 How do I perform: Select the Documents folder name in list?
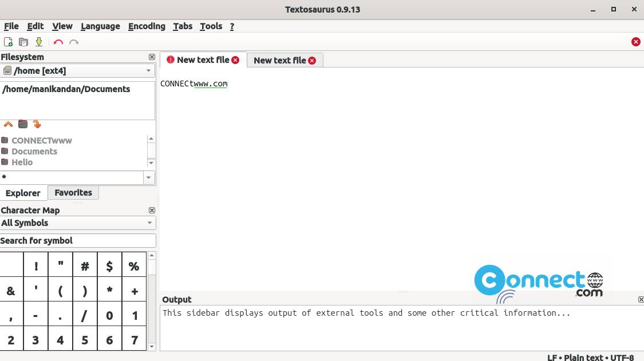pos(34,151)
